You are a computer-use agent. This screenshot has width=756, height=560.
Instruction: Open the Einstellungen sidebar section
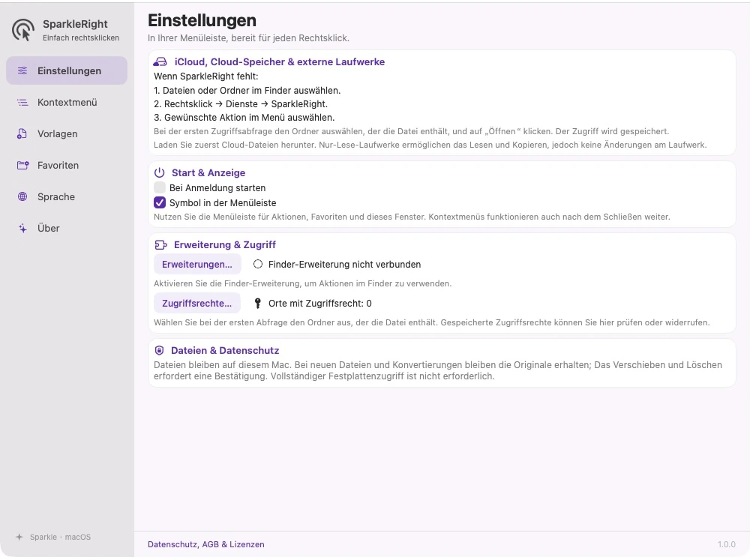coord(67,70)
